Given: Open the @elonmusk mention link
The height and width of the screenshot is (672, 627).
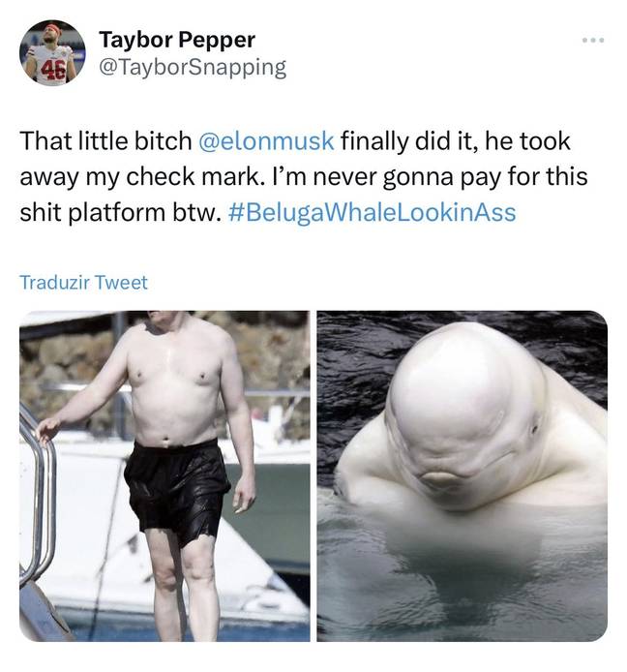Looking at the screenshot, I should [265, 141].
